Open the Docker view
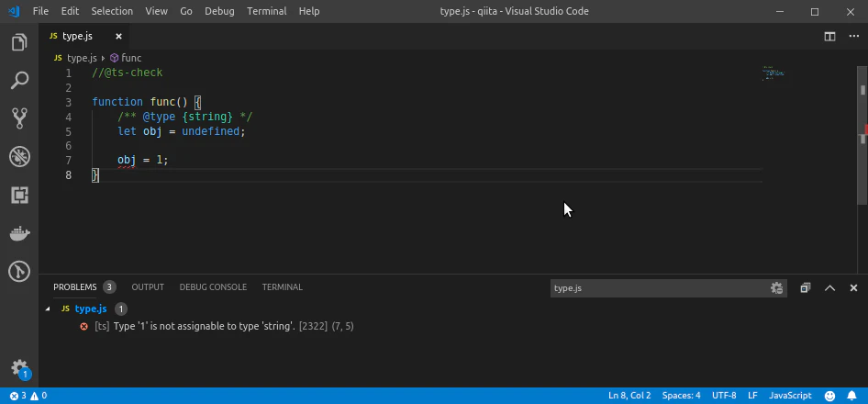Screen dimensions: 868x404 [x=19, y=233]
